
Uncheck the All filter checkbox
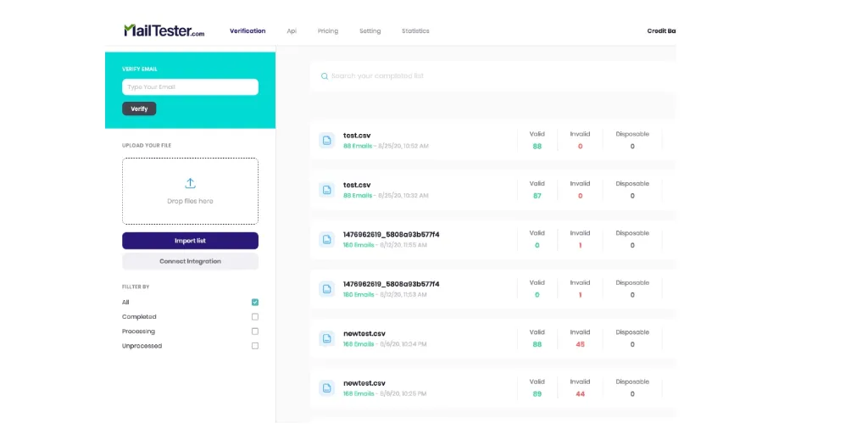pos(254,302)
